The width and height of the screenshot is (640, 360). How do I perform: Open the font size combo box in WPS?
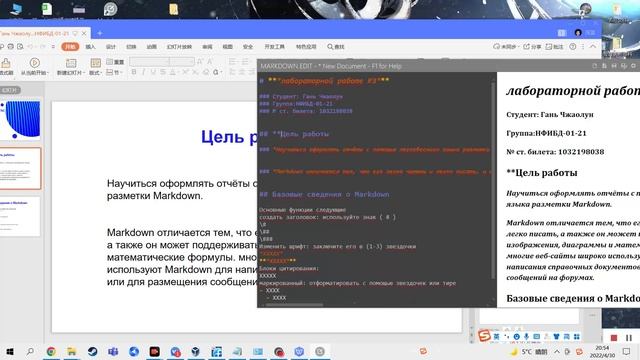[x=182, y=61]
